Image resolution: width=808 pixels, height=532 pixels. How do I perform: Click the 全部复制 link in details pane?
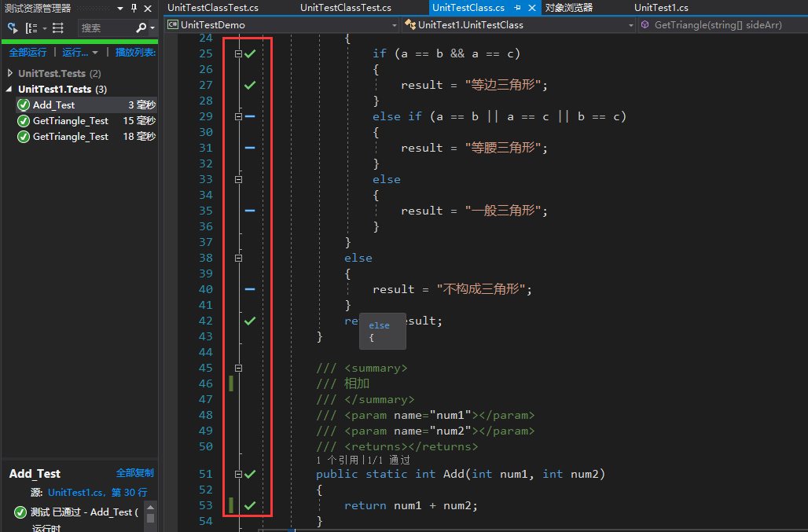[x=134, y=473]
